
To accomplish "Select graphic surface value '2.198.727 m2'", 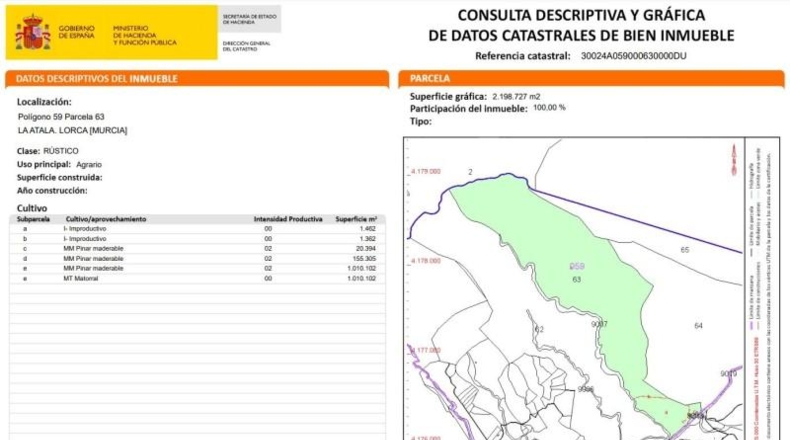I will click(516, 96).
